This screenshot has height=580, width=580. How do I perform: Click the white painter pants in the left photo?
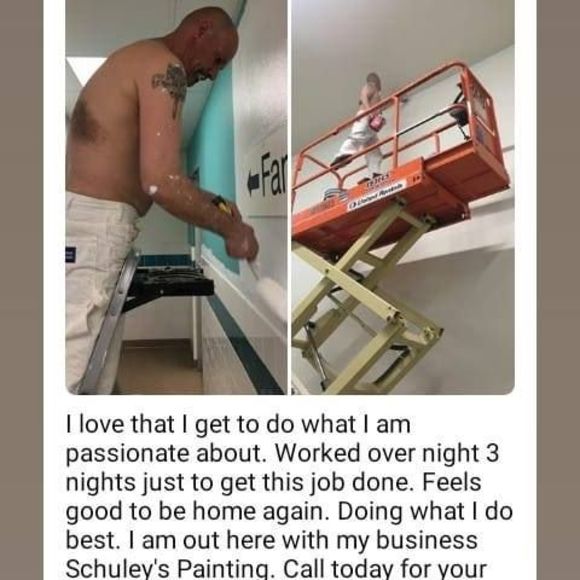tap(98, 289)
